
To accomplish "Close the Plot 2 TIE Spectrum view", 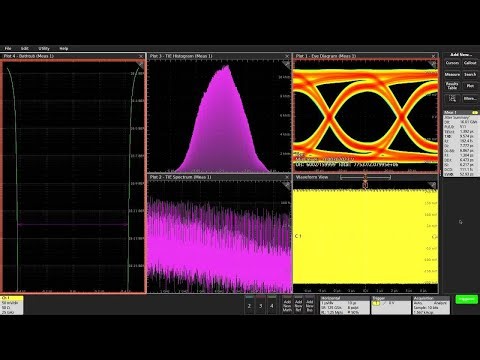I will (287, 177).
